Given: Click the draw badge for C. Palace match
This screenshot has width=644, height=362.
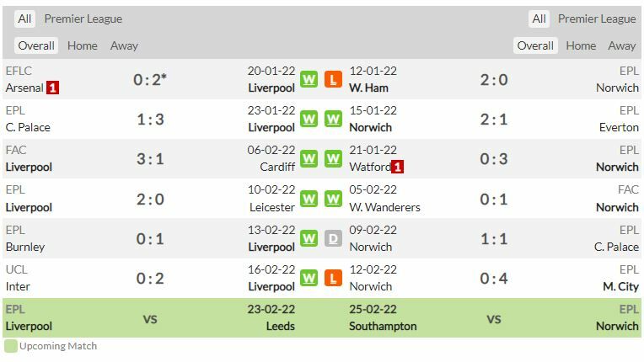Looking at the screenshot, I should click(x=334, y=238).
